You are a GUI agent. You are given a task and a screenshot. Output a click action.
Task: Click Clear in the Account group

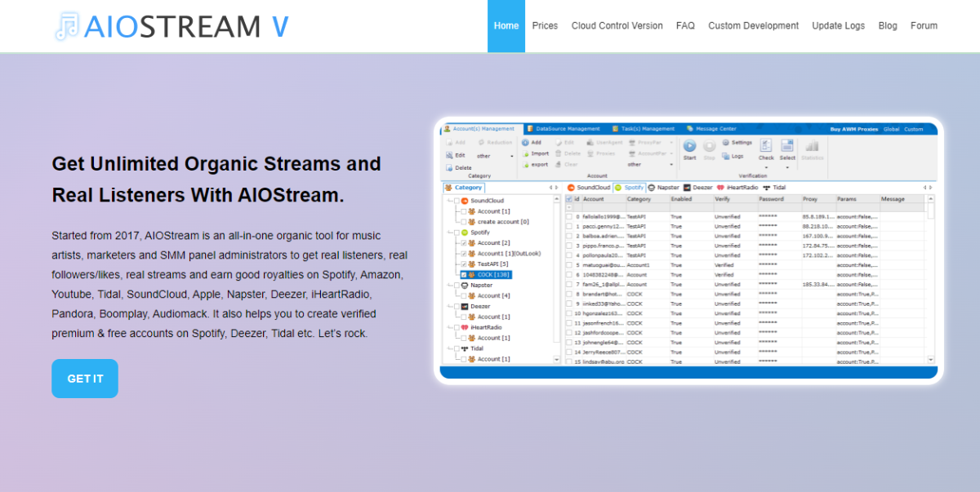point(566,164)
